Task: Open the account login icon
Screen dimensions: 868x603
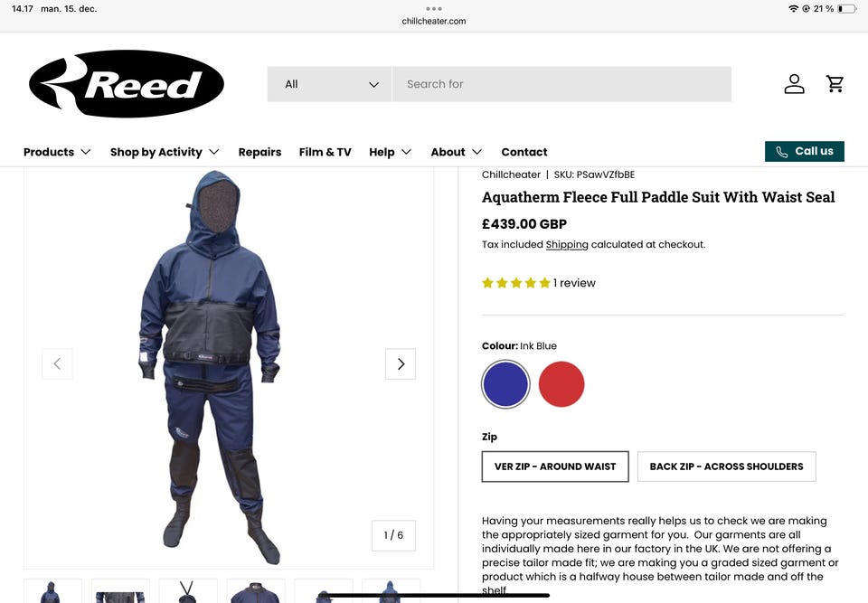Action: tap(794, 84)
